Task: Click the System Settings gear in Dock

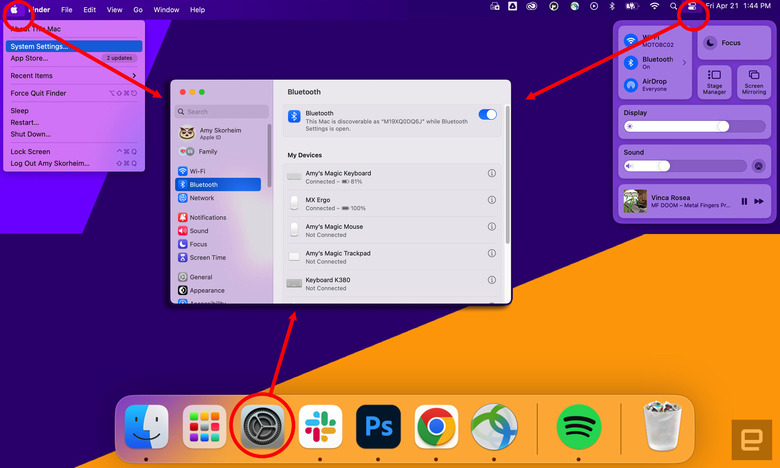Action: (263, 427)
